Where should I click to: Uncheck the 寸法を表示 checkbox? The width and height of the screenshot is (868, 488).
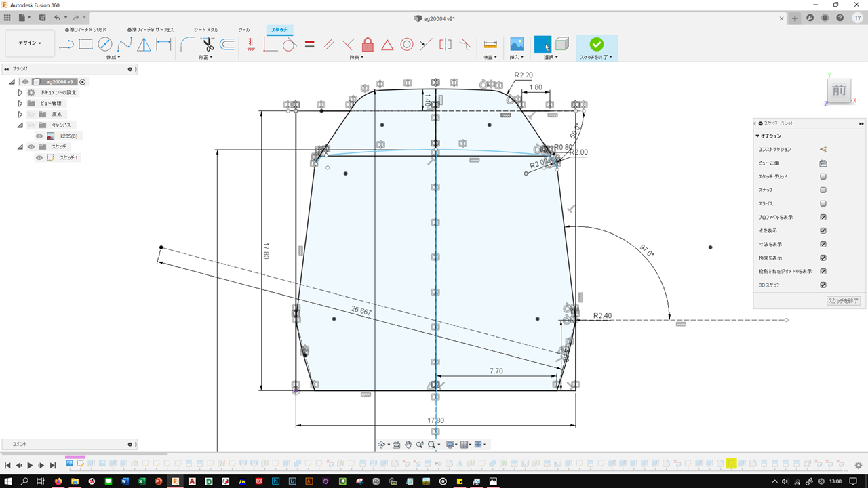(823, 244)
